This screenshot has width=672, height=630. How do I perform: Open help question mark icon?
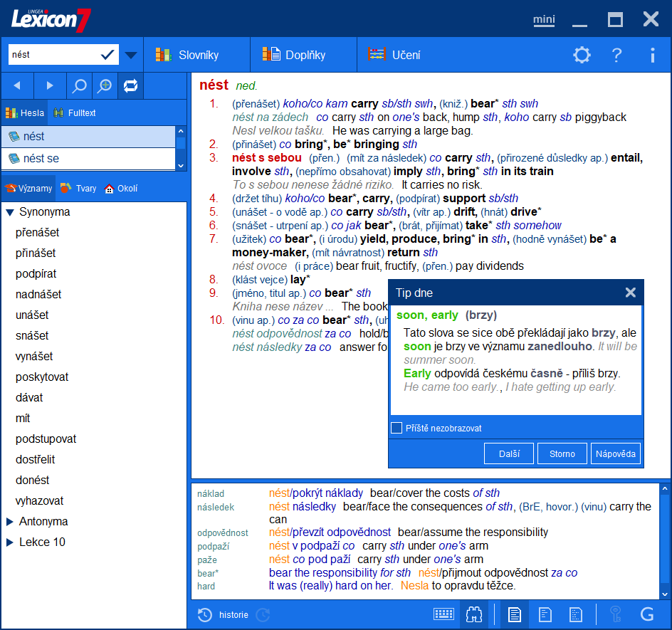[616, 55]
